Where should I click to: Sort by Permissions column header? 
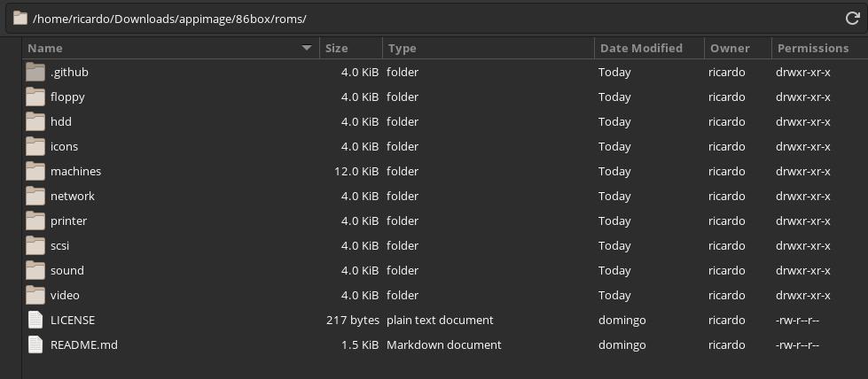click(820, 48)
